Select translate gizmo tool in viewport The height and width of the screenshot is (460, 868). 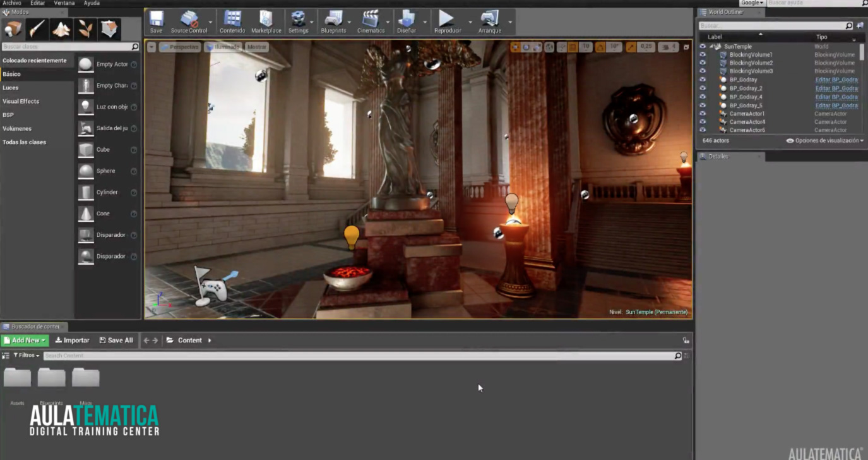tap(516, 47)
